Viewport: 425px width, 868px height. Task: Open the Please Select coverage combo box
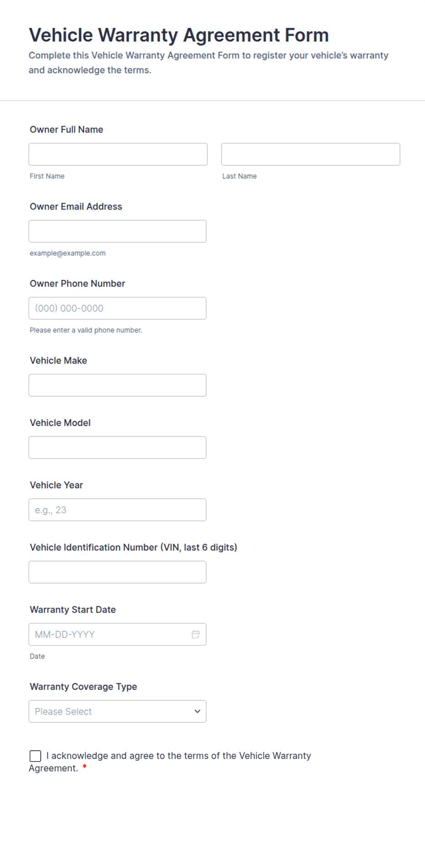(x=117, y=711)
